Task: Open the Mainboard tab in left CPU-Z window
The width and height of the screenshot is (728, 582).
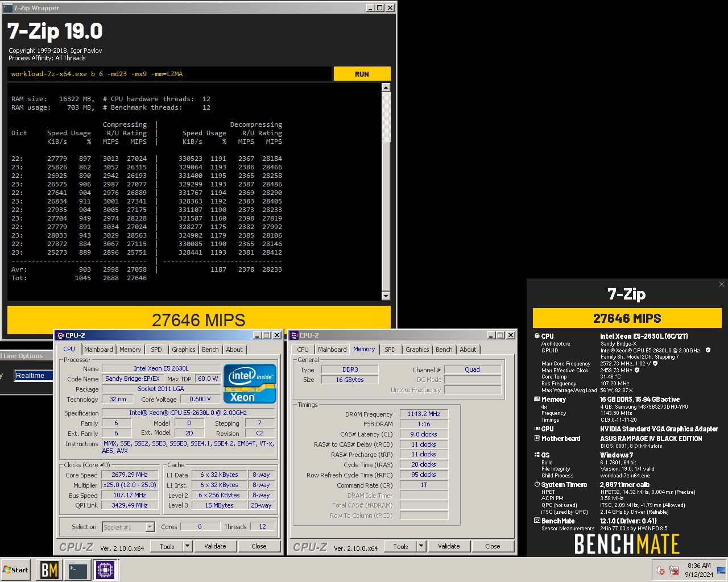Action: coord(98,350)
